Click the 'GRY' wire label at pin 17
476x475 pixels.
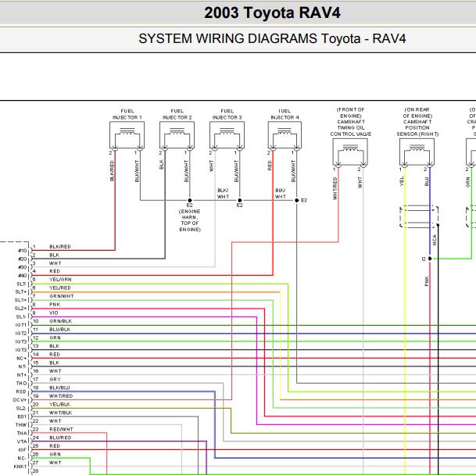tap(55, 380)
